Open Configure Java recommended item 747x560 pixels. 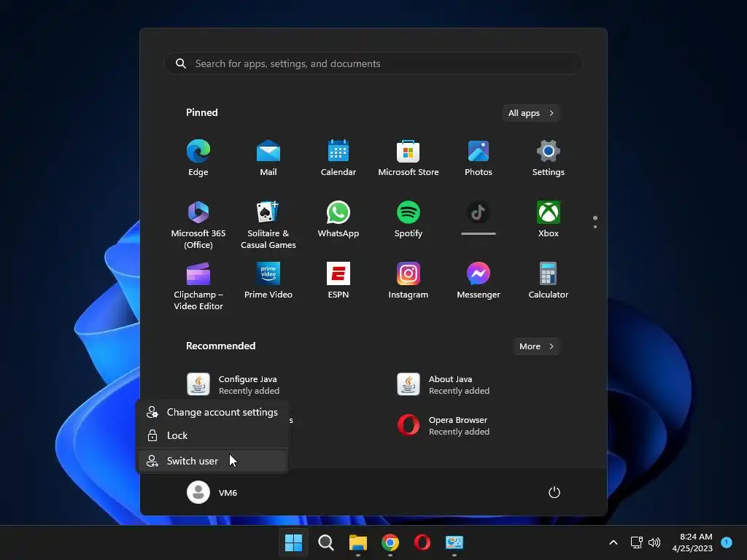233,385
